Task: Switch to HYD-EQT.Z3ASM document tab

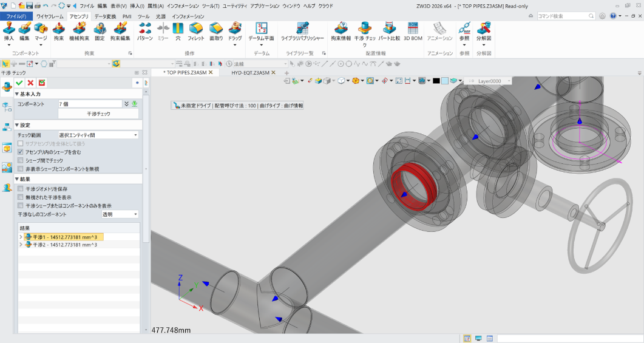Action: [x=250, y=73]
